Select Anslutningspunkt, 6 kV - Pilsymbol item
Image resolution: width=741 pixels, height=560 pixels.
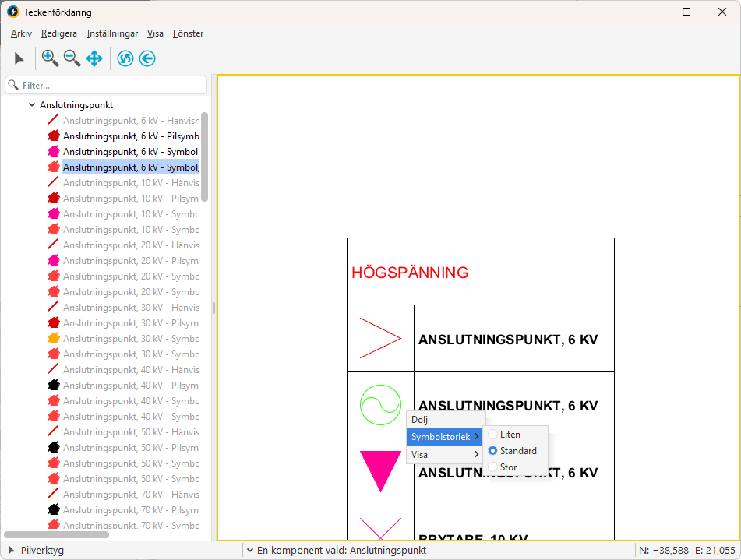tap(130, 136)
